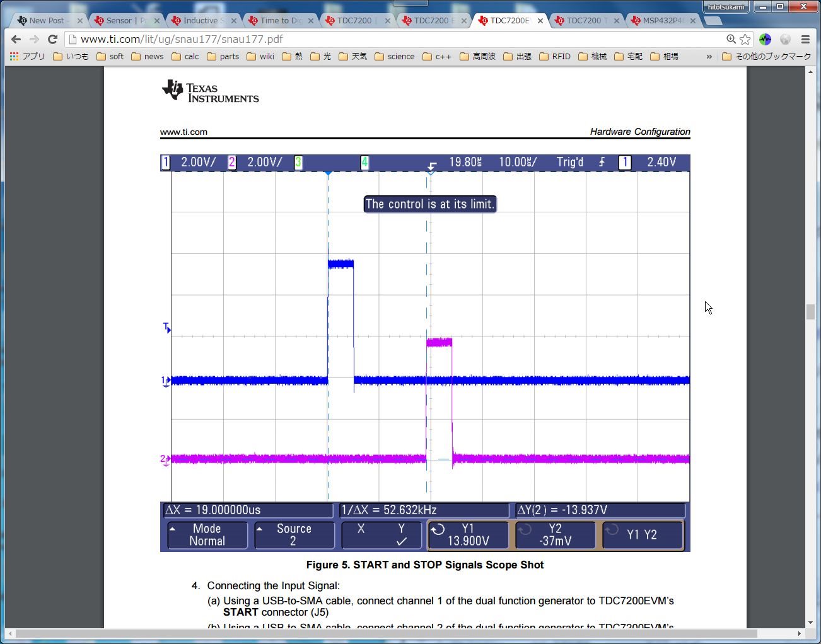Open the news bookmark folder

(148, 56)
